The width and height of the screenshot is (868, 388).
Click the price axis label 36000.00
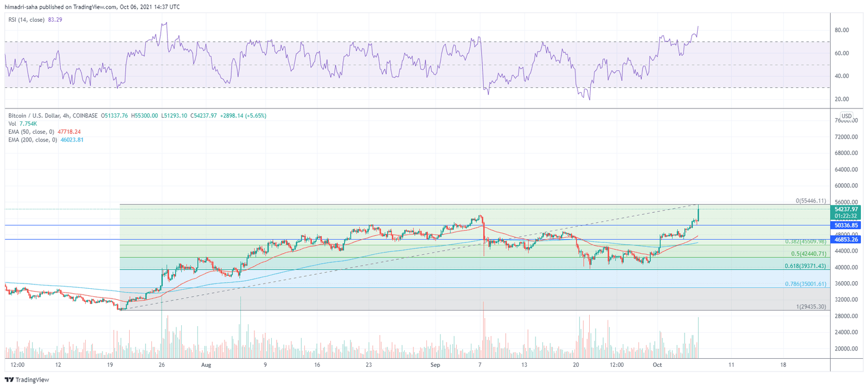[846, 283]
